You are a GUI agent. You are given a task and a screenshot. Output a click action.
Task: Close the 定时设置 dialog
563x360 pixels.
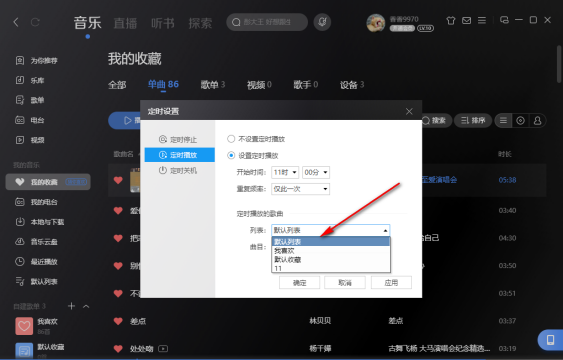(x=409, y=111)
